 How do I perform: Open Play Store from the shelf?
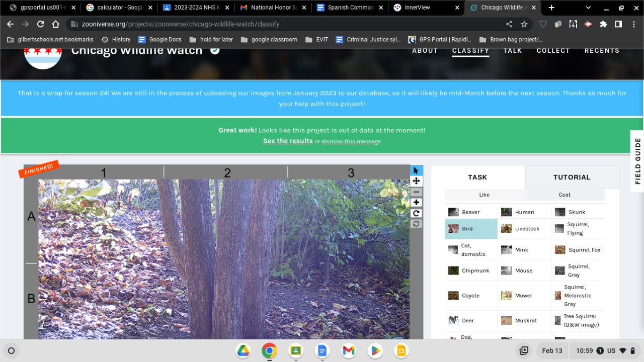click(375, 351)
